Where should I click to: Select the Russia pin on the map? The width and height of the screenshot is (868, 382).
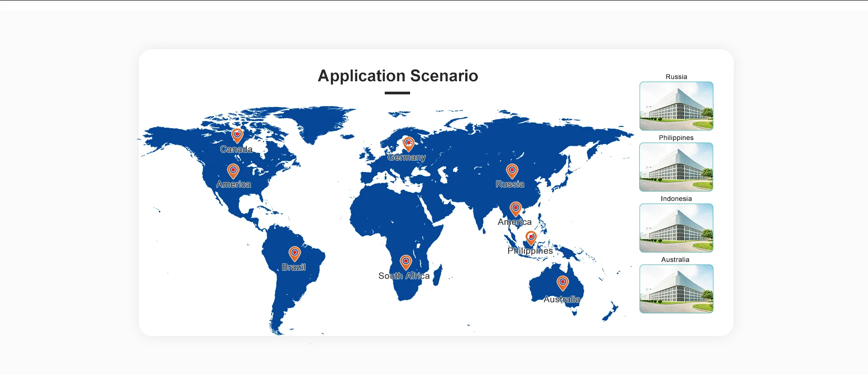tap(512, 171)
